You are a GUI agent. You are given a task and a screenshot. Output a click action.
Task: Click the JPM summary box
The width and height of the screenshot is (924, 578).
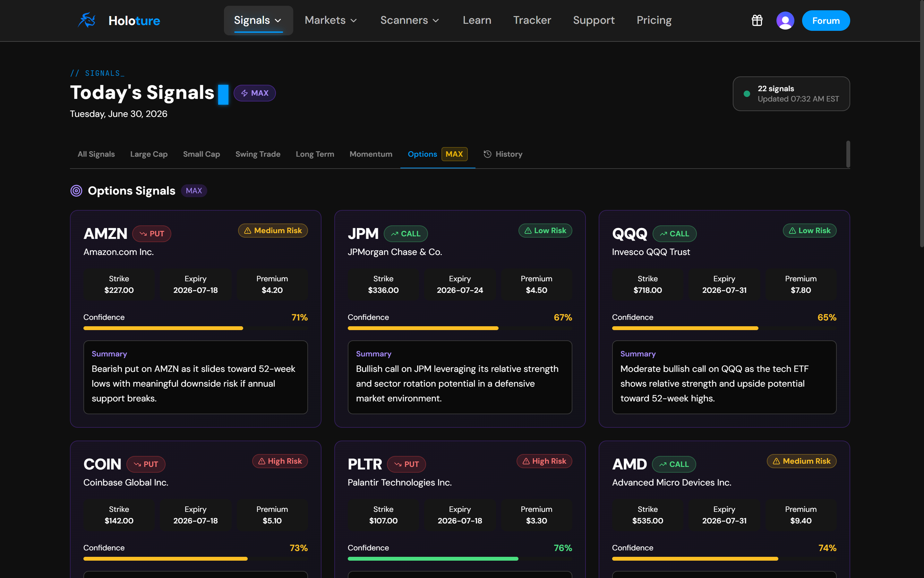click(x=460, y=377)
